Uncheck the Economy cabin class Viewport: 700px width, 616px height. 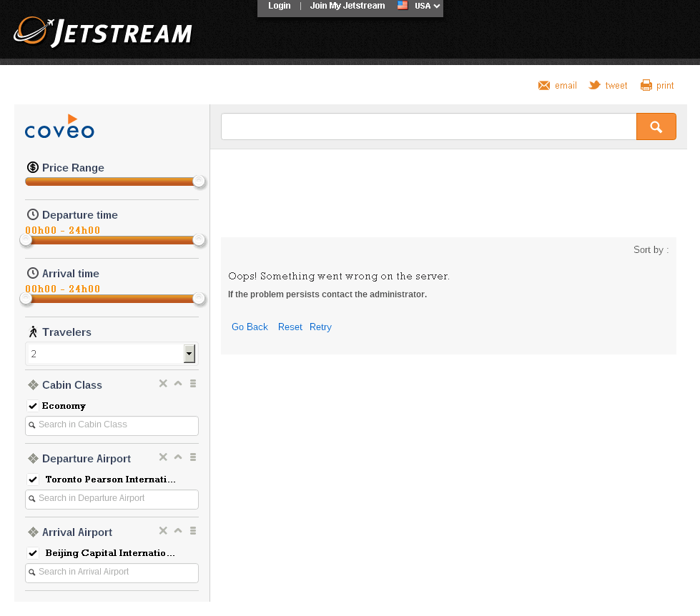tap(33, 405)
